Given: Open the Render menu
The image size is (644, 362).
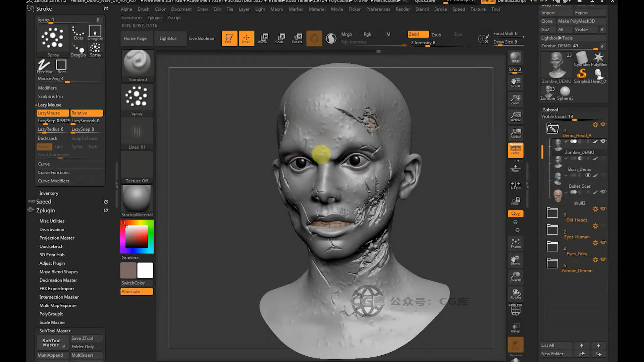Looking at the screenshot, I should [x=402, y=9].
